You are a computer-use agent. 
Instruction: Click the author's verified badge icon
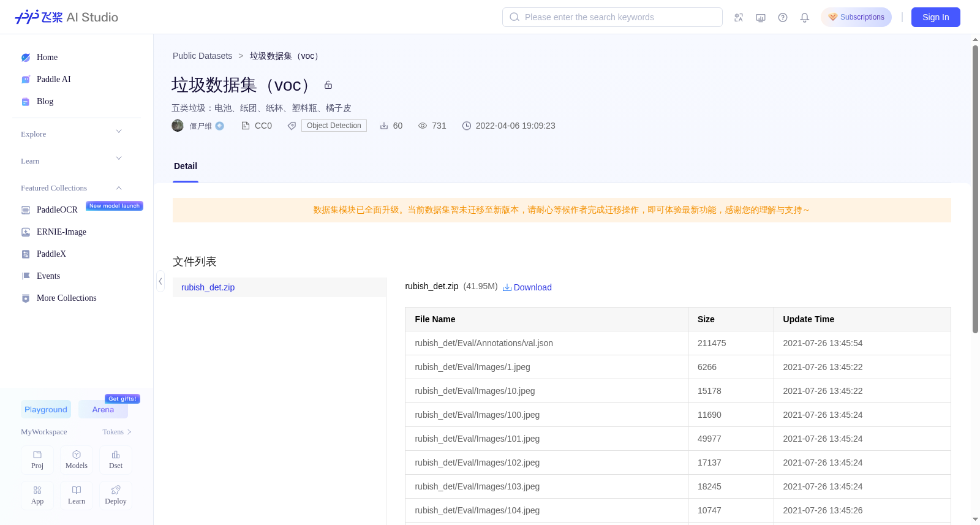(219, 126)
